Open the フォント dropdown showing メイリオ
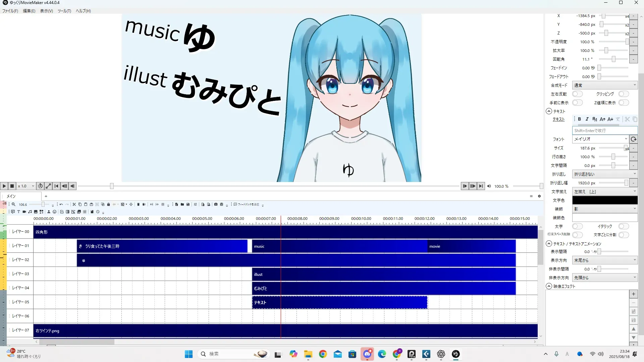Screen dimensions: 644x362 coord(600,139)
